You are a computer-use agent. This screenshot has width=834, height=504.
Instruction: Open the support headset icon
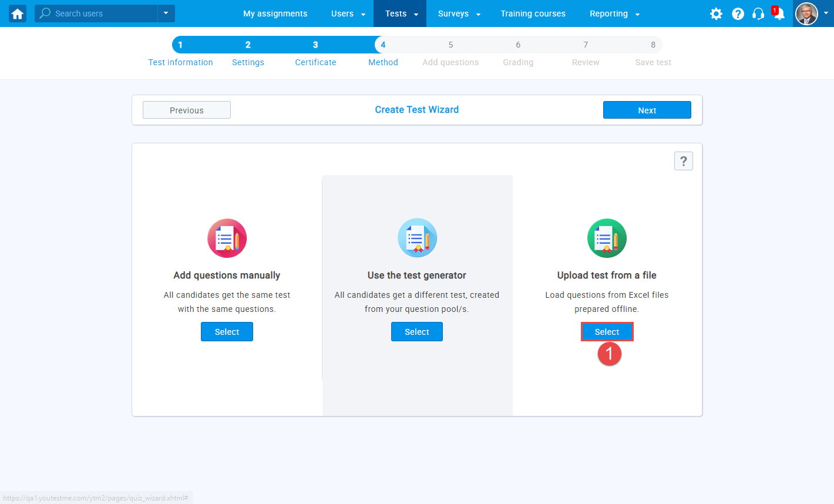point(758,13)
